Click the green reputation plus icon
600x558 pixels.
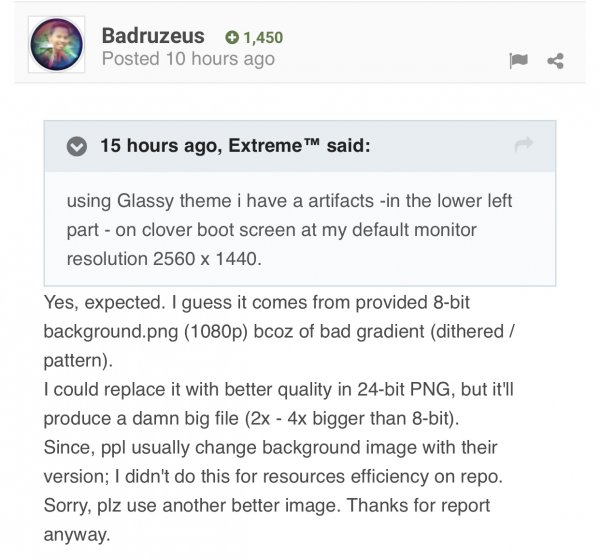point(232,38)
